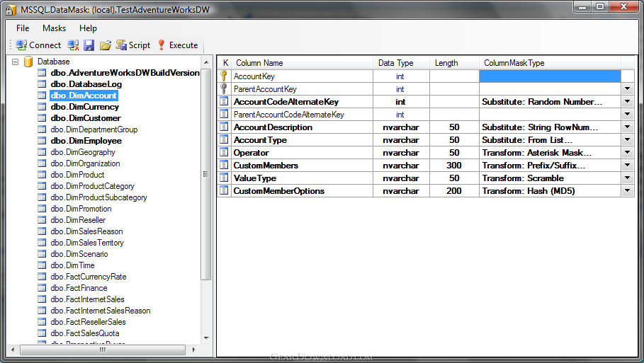Click the Disconnect icon with red X

(x=74, y=45)
